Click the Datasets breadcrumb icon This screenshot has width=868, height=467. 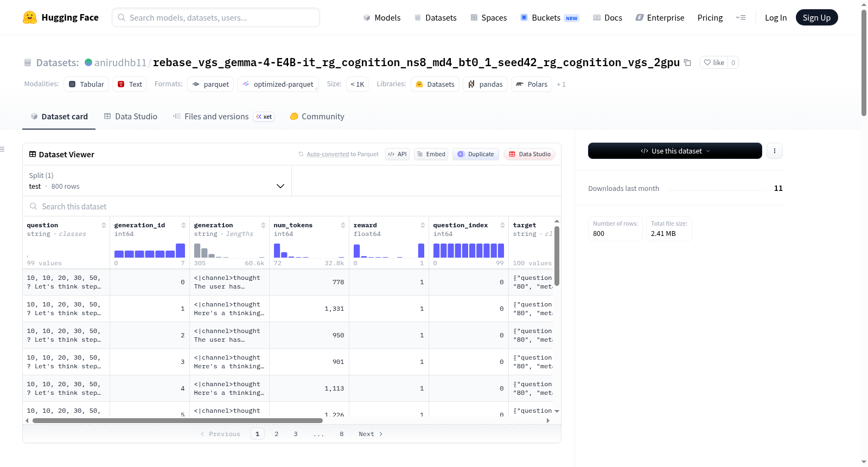click(x=28, y=62)
